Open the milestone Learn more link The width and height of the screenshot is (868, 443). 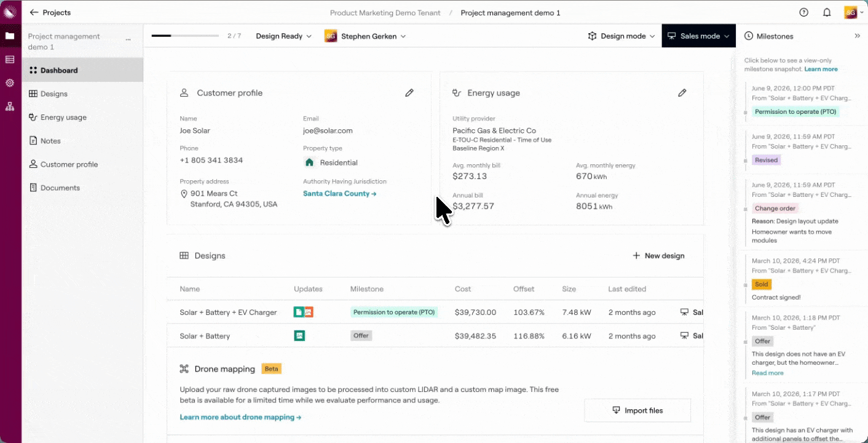[821, 69]
